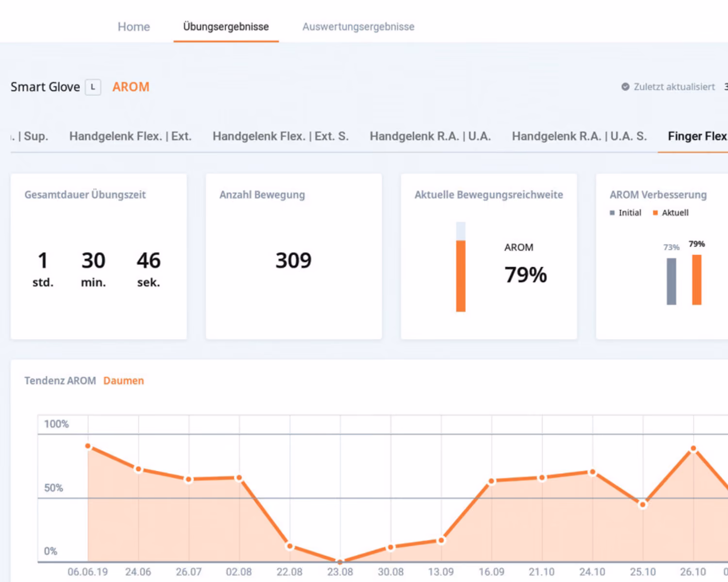
Task: Click the orange AROM heading
Action: point(131,87)
